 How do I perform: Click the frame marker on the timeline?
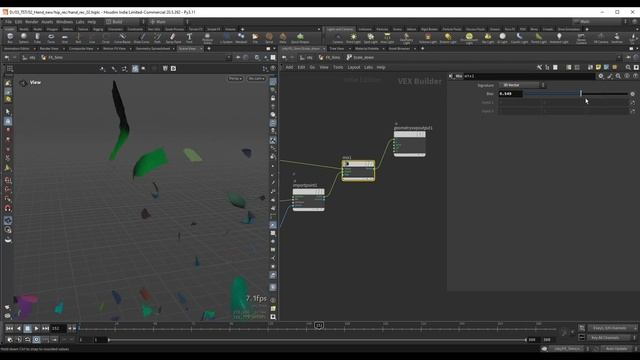(319, 325)
